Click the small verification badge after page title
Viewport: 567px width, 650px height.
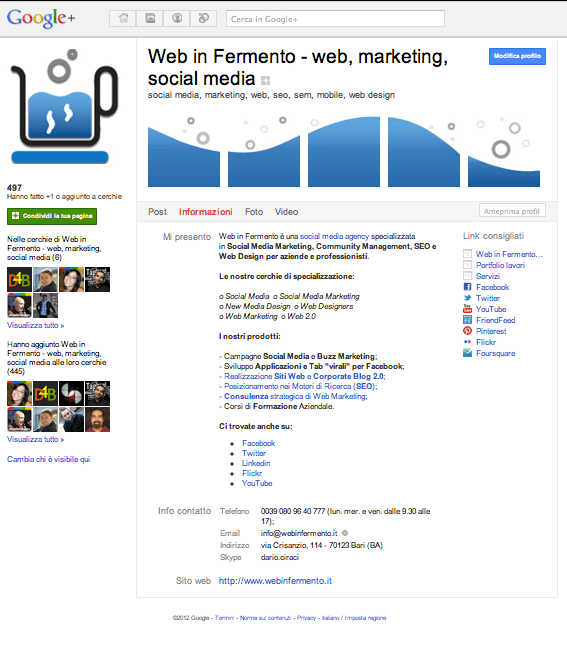point(265,80)
